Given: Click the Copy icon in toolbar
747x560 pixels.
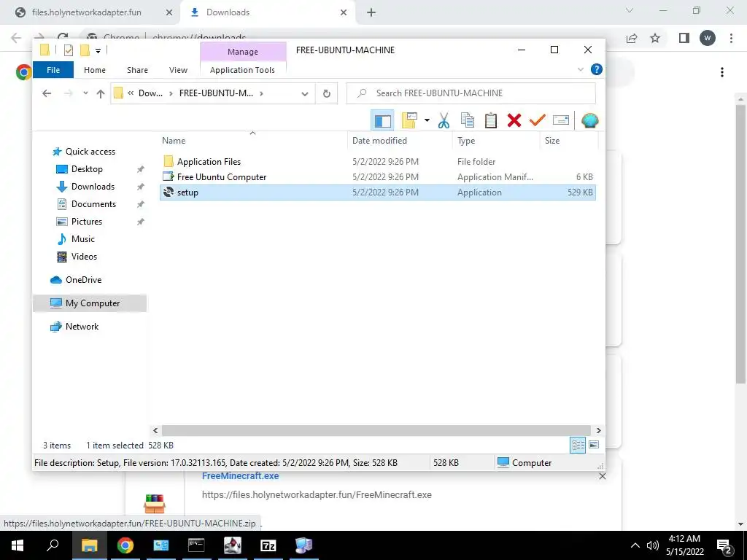Looking at the screenshot, I should 468,120.
